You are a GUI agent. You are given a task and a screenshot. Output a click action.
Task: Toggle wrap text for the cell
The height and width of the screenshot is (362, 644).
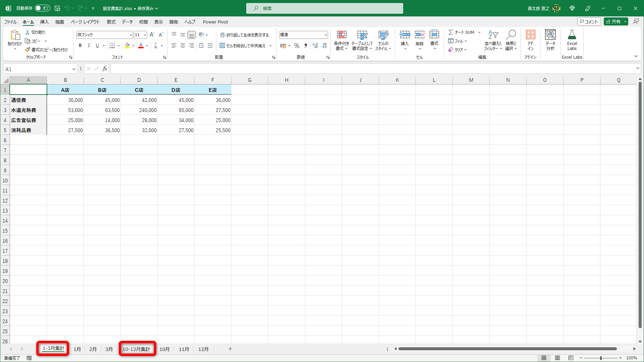pos(245,35)
